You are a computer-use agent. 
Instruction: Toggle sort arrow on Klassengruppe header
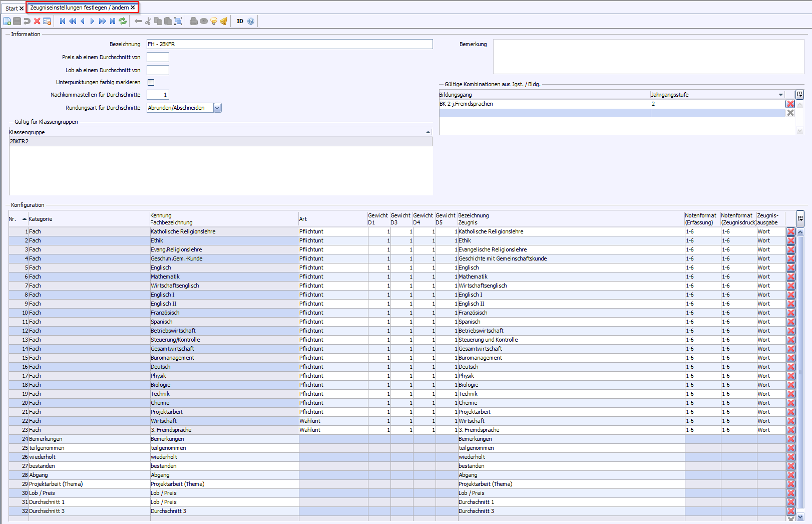pos(428,132)
